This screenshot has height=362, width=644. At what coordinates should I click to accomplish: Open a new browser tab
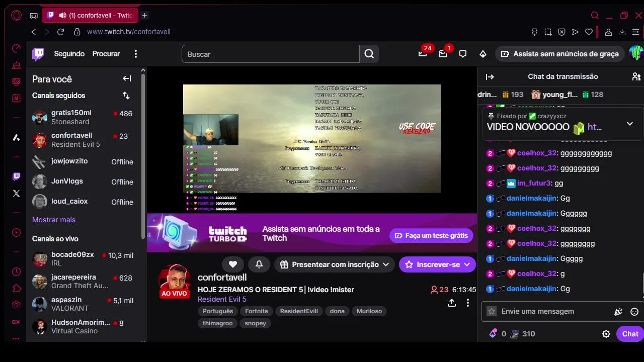coord(144,16)
